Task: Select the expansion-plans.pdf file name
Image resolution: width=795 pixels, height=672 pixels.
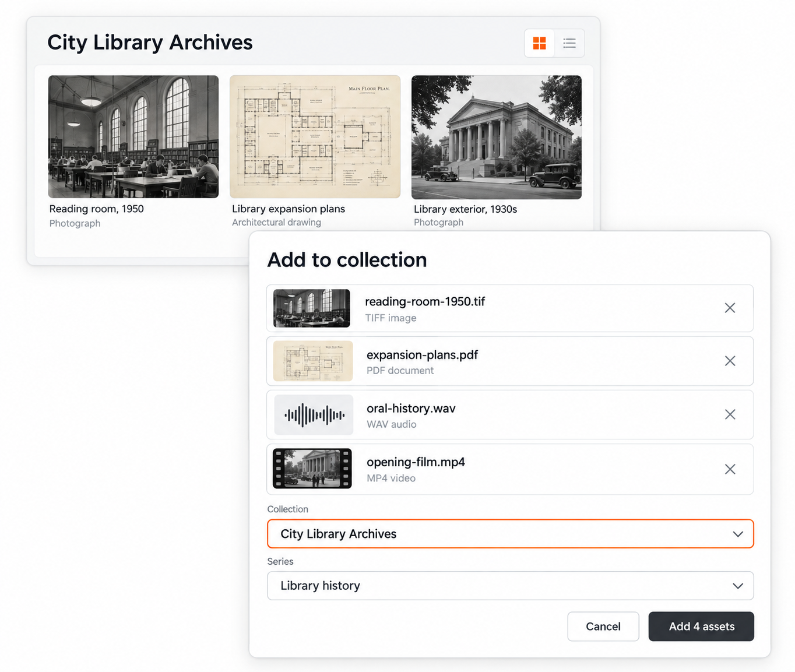Action: click(422, 355)
